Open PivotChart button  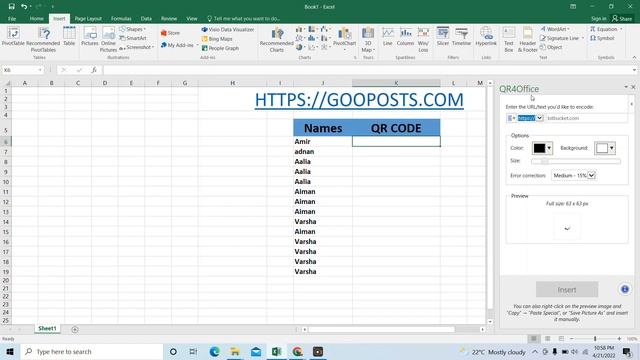pyautogui.click(x=344, y=38)
